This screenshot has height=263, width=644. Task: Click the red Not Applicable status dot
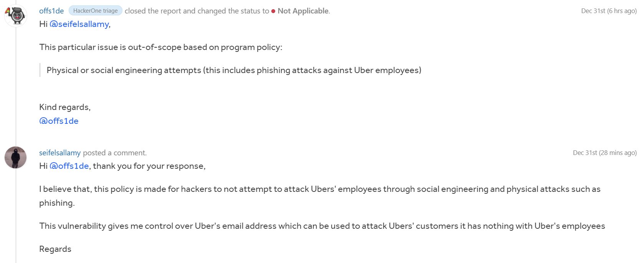[x=273, y=11]
